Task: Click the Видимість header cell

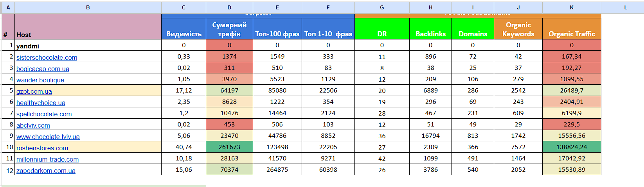Action: (183, 28)
